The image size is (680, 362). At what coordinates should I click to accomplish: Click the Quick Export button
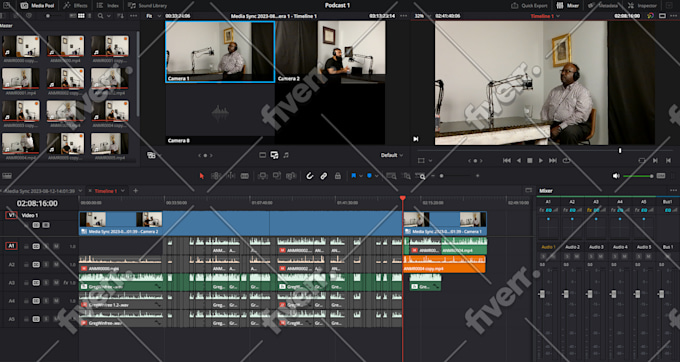[x=530, y=6]
